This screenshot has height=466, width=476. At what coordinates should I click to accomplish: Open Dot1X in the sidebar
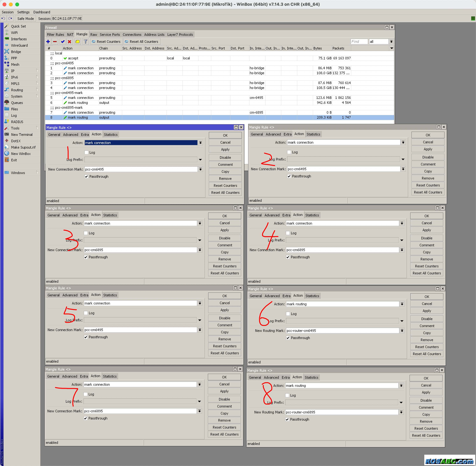coord(16,141)
